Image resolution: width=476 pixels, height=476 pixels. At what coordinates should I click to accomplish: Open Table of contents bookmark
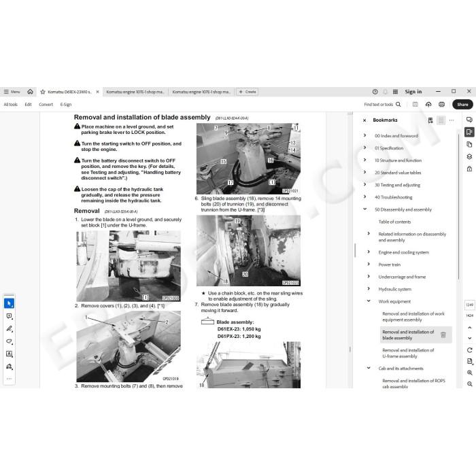click(x=394, y=222)
